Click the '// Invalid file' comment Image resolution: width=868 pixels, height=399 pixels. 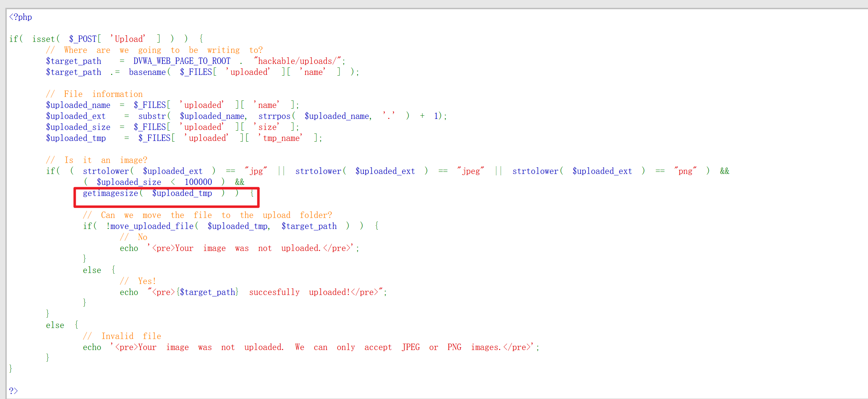point(122,336)
